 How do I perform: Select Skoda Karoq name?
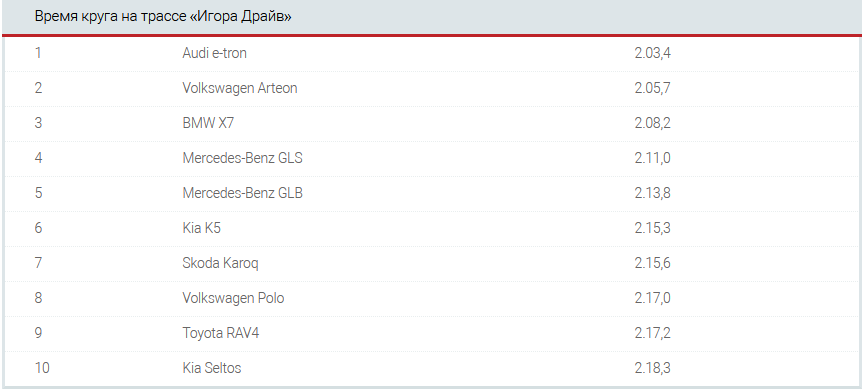[x=220, y=263]
